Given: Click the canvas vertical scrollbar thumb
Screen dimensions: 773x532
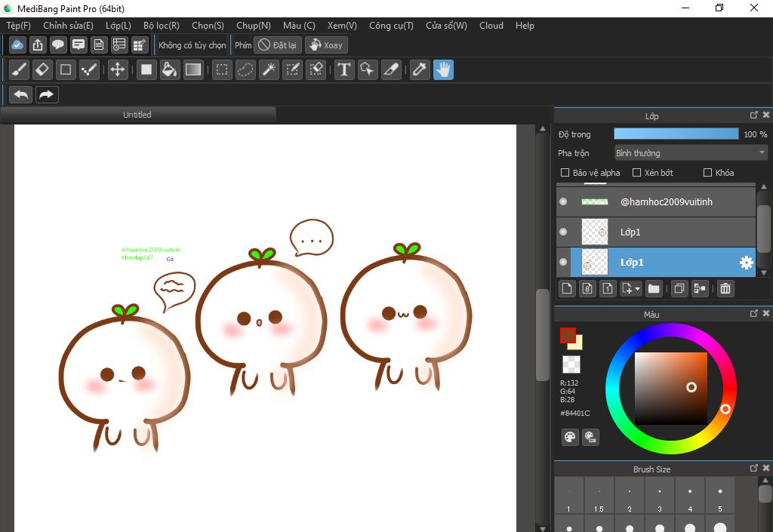Looking at the screenshot, I should 542,335.
